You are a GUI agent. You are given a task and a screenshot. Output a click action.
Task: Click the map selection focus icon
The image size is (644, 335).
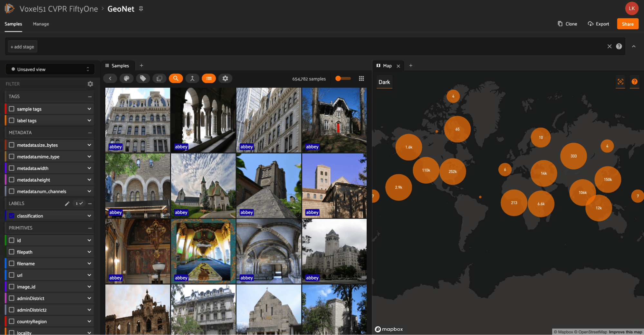coord(620,82)
